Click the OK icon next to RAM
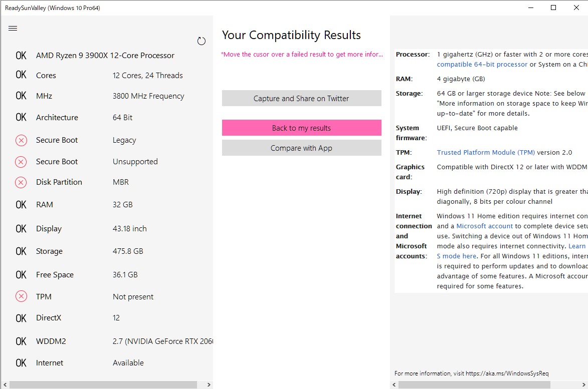Screen dimensions: 588x389 [x=21, y=205]
